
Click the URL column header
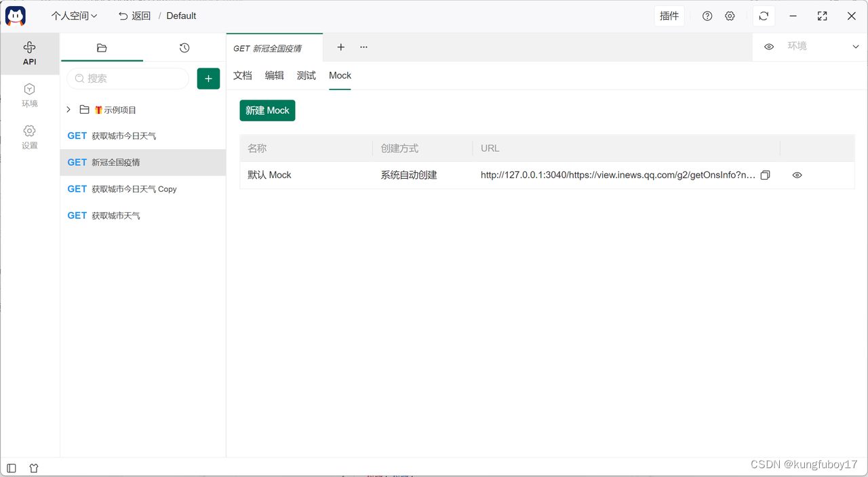(x=490, y=148)
